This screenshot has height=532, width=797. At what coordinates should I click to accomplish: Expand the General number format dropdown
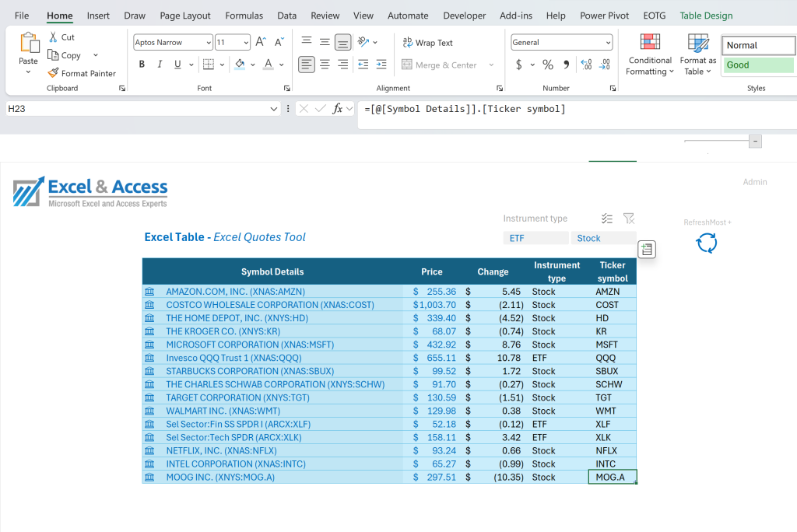608,43
